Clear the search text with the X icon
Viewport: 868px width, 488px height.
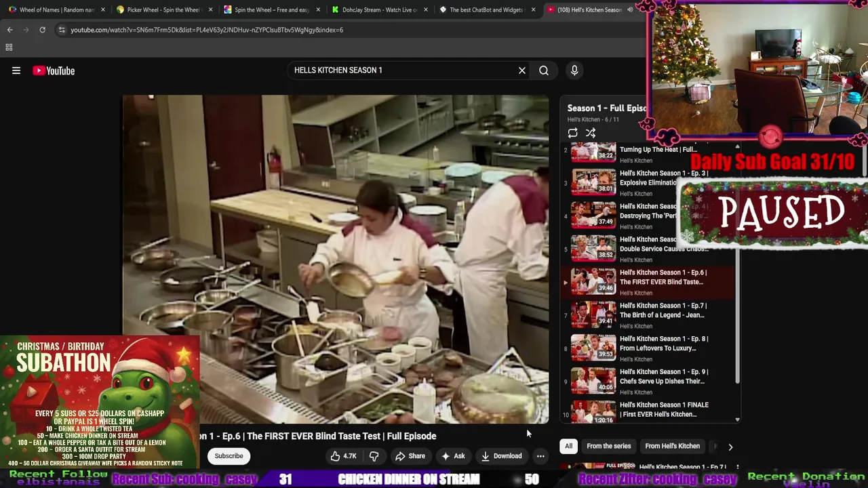pyautogui.click(x=522, y=70)
